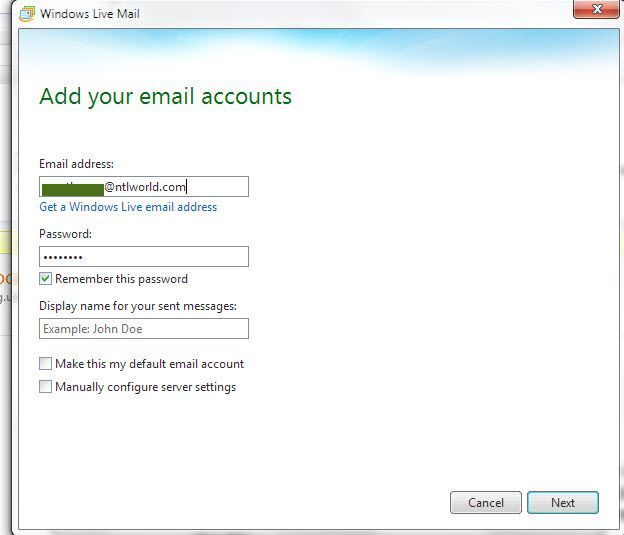
Task: Uncheck 'Remember this password'
Action: [x=45, y=279]
